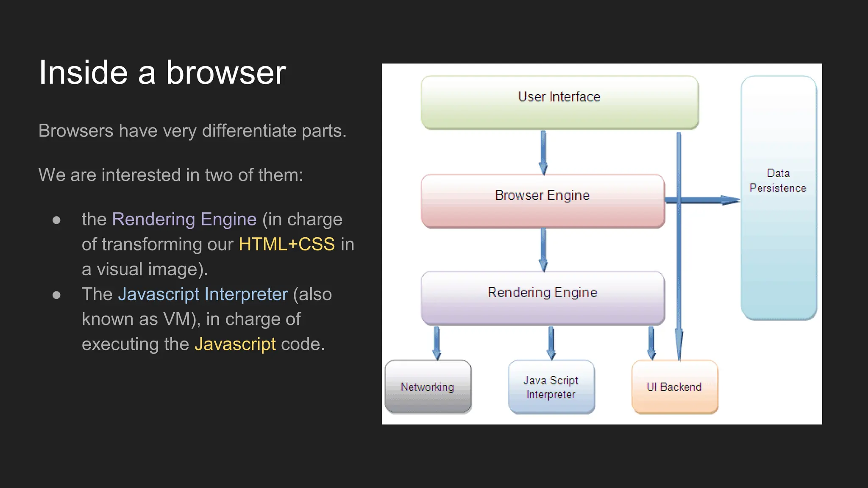Screen dimensions: 868x488
Task: Click arrow pointing down to Networking
Action: coord(437,342)
